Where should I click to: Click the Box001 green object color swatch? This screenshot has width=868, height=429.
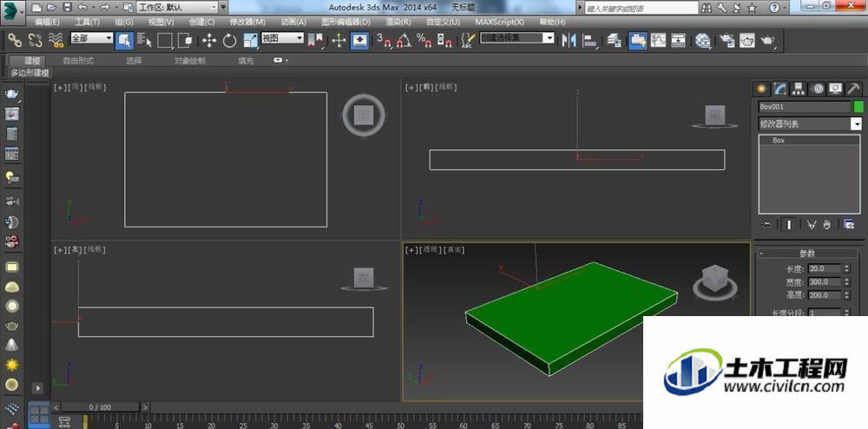(858, 107)
